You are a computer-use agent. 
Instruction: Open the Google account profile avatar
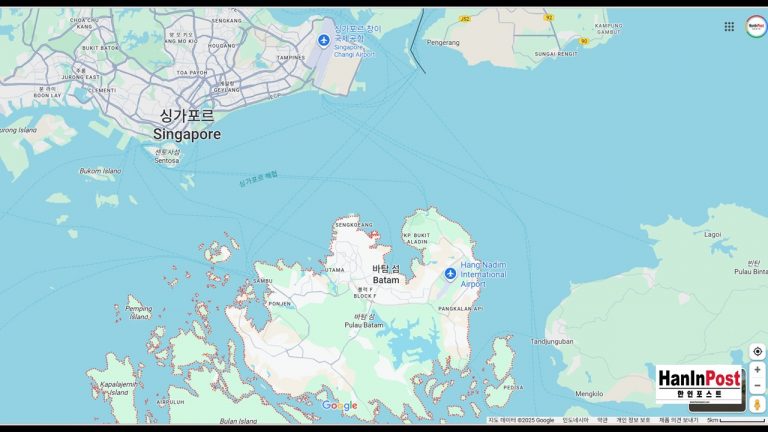coord(755,26)
